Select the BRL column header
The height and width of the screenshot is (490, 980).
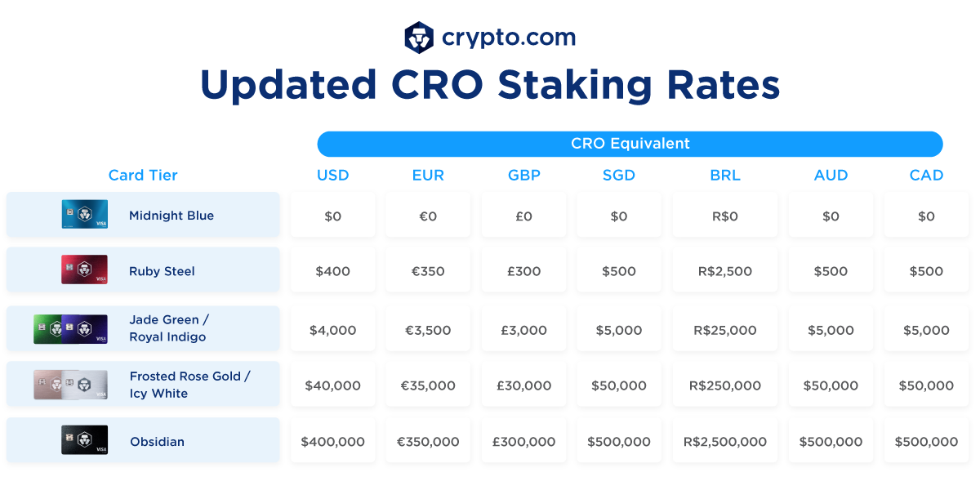tap(725, 176)
